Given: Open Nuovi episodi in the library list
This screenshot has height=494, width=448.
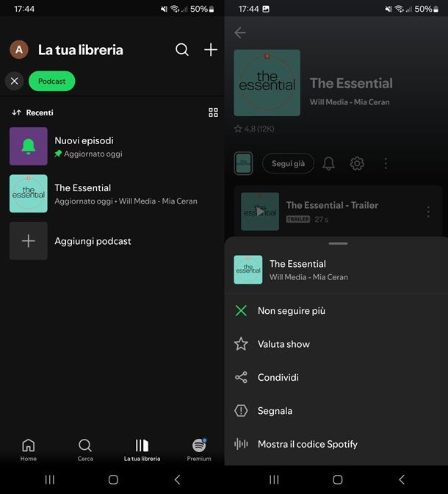Looking at the screenshot, I should (112, 146).
